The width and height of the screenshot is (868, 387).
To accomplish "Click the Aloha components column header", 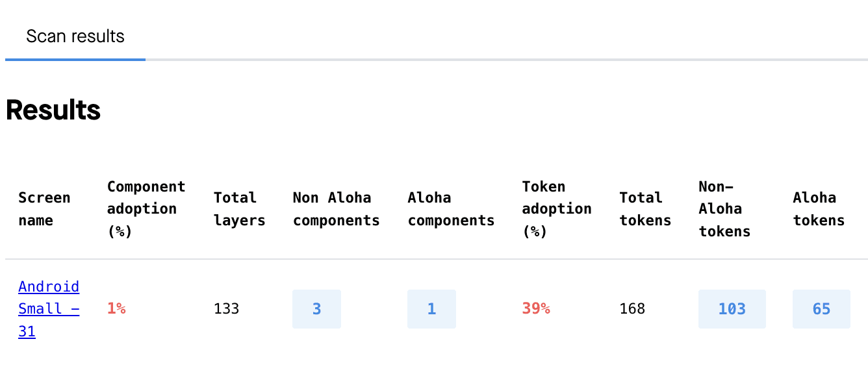I will 451,209.
